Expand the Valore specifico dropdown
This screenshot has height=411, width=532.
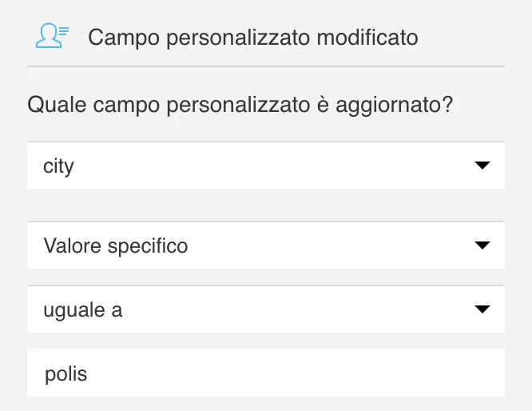pyautogui.click(x=266, y=245)
